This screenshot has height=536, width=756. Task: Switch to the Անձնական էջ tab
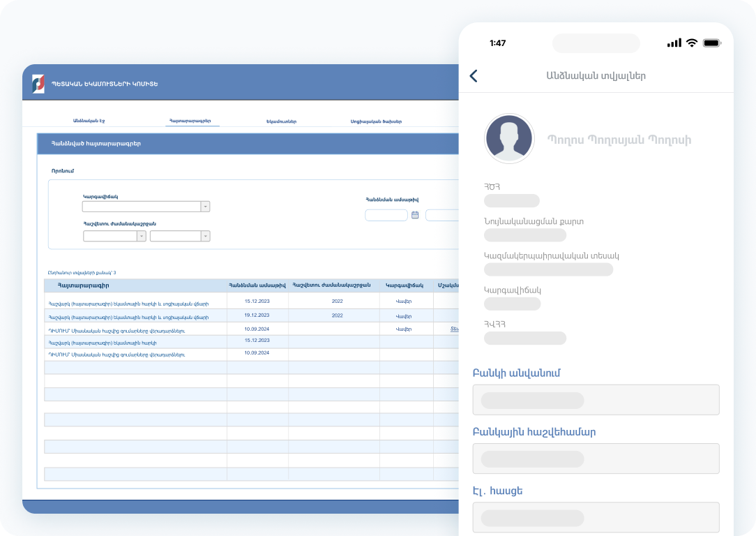[x=89, y=121]
